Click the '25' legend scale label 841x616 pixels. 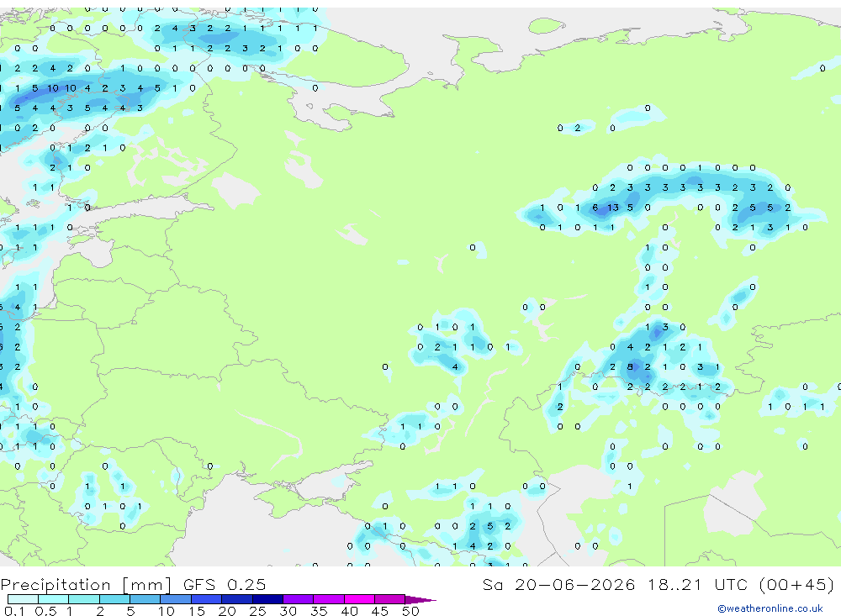click(257, 611)
